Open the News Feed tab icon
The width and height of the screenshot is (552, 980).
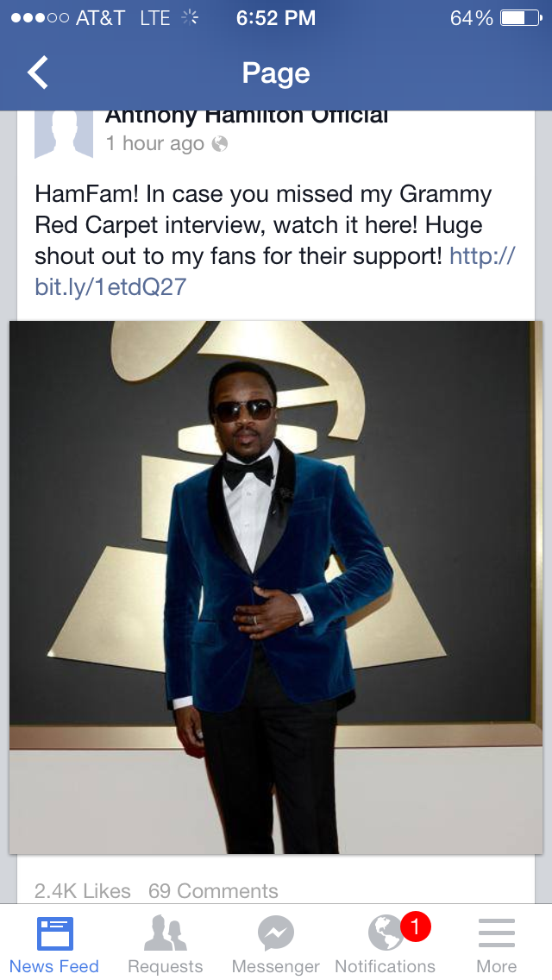[55, 933]
